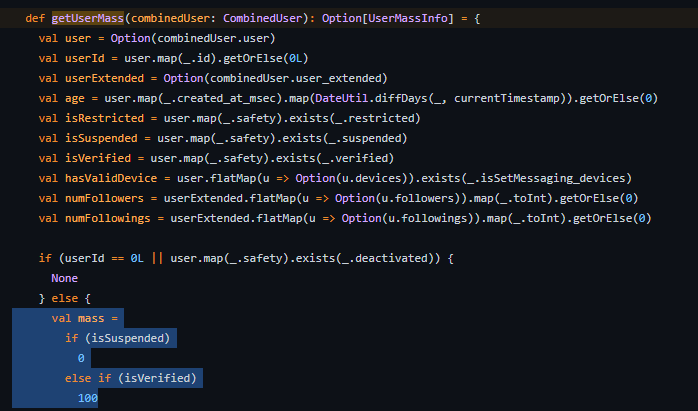698x411 pixels.
Task: Click isSuspended inside the highlighted if statement
Action: pyautogui.click(x=133, y=338)
